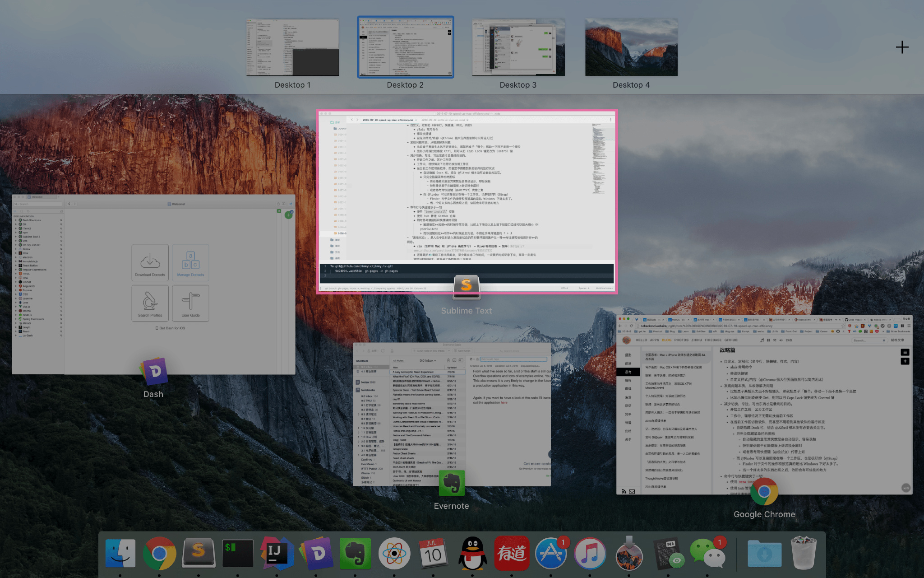Add a new desktop with the plus button
This screenshot has width=924, height=578.
click(x=902, y=47)
